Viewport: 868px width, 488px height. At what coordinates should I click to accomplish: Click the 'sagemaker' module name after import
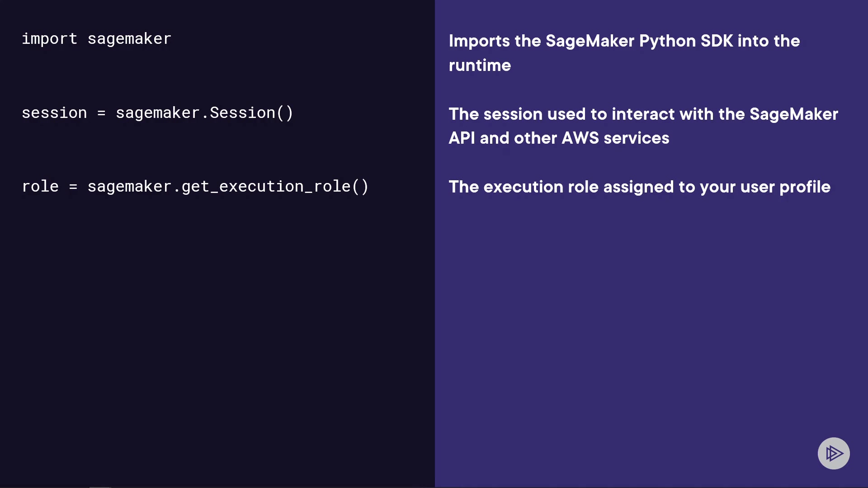click(129, 39)
